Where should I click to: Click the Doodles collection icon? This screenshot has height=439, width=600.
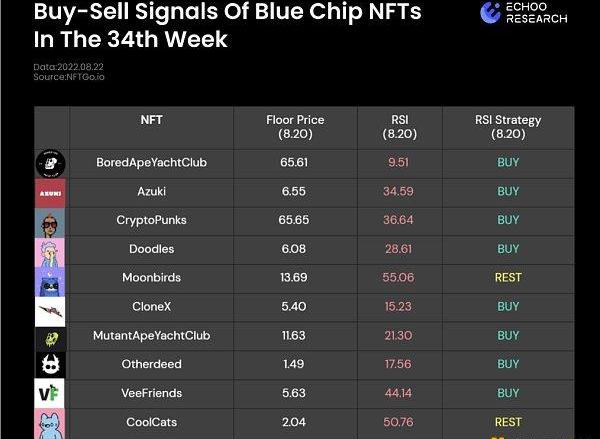pos(51,250)
